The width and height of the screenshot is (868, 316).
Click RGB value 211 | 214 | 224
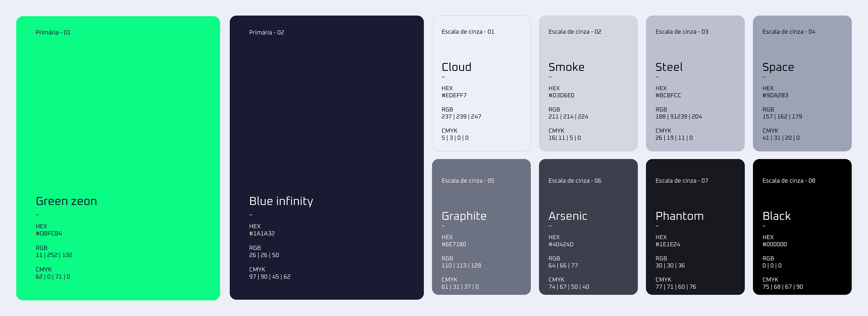tap(568, 116)
